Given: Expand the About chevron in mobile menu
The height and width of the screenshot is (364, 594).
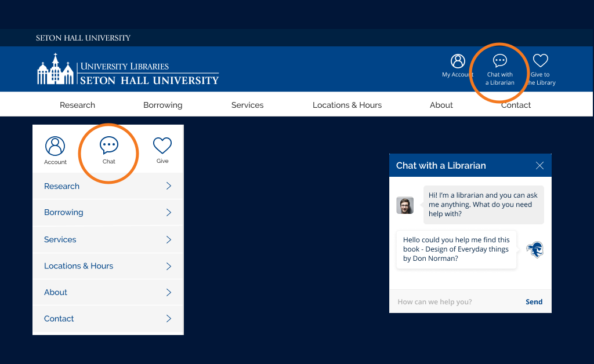Looking at the screenshot, I should [x=169, y=292].
